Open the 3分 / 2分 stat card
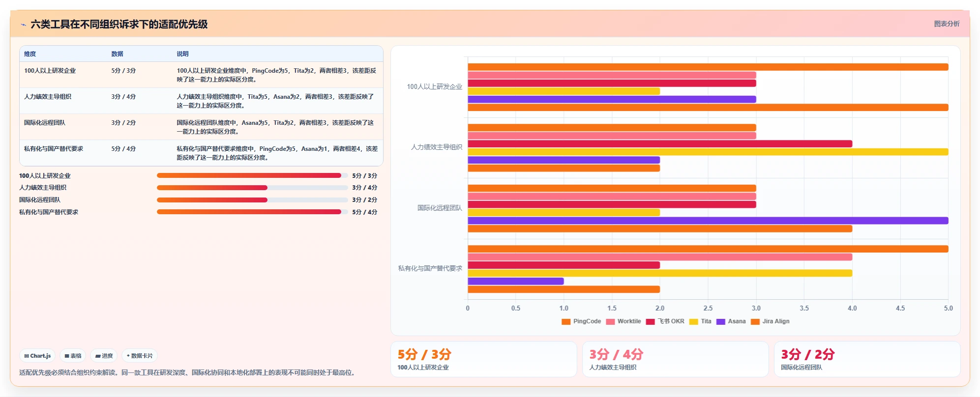 click(867, 359)
